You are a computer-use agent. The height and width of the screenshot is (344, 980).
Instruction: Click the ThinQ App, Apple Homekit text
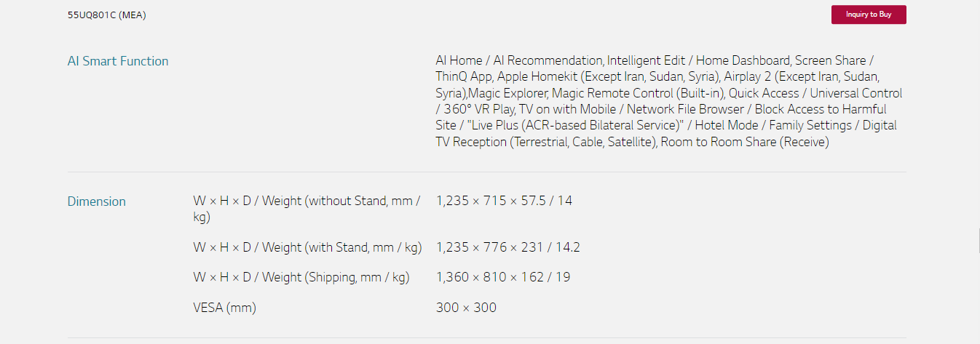[x=507, y=76]
